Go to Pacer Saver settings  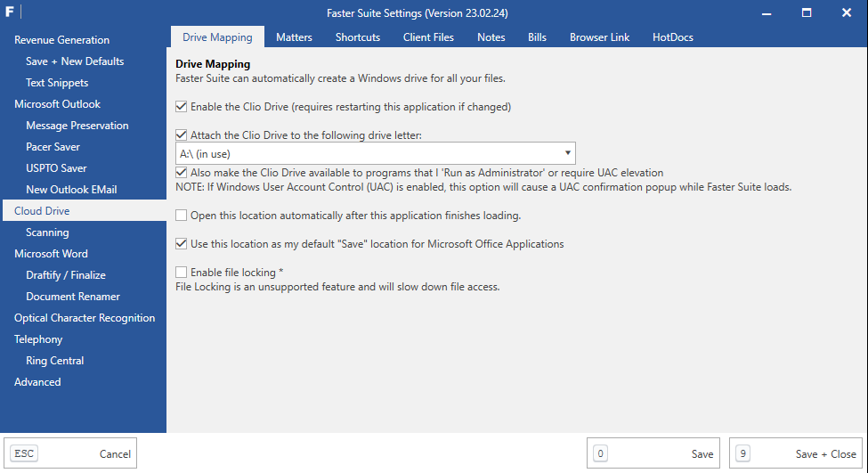53,147
